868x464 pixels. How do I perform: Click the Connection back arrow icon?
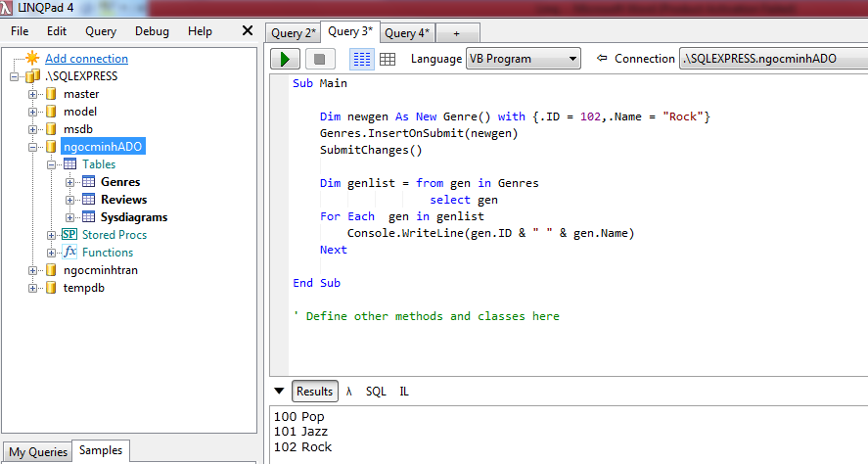[602, 58]
